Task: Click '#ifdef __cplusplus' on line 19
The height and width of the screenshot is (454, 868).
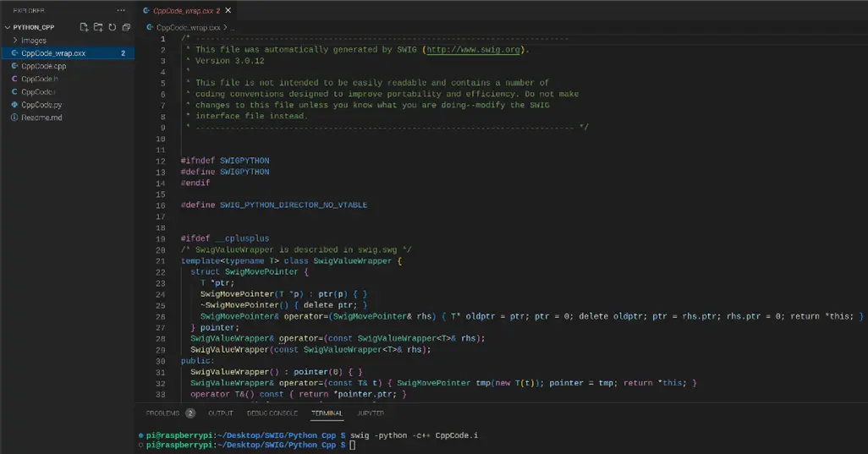Action: (225, 238)
